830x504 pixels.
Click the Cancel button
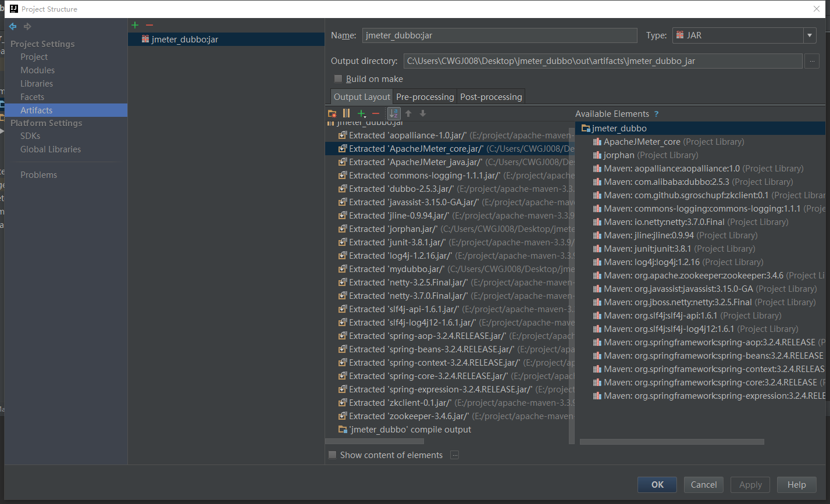pyautogui.click(x=704, y=485)
